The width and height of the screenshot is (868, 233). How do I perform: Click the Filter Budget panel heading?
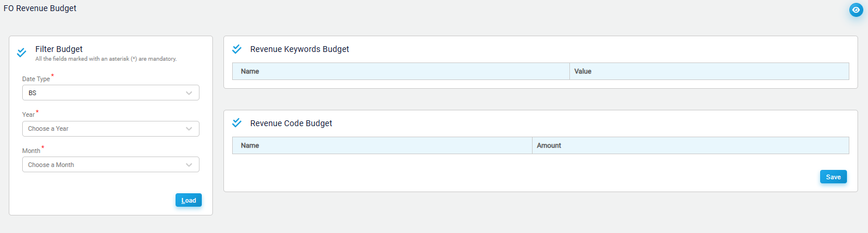pos(59,49)
